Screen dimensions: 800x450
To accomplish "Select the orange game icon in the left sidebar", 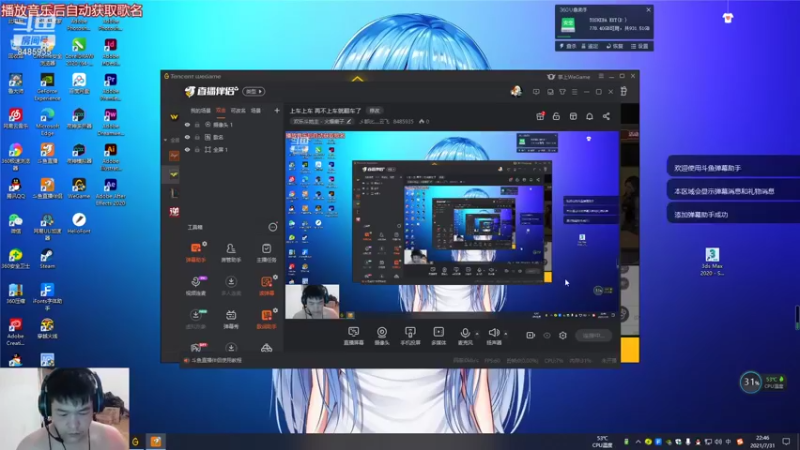I will click(x=174, y=155).
